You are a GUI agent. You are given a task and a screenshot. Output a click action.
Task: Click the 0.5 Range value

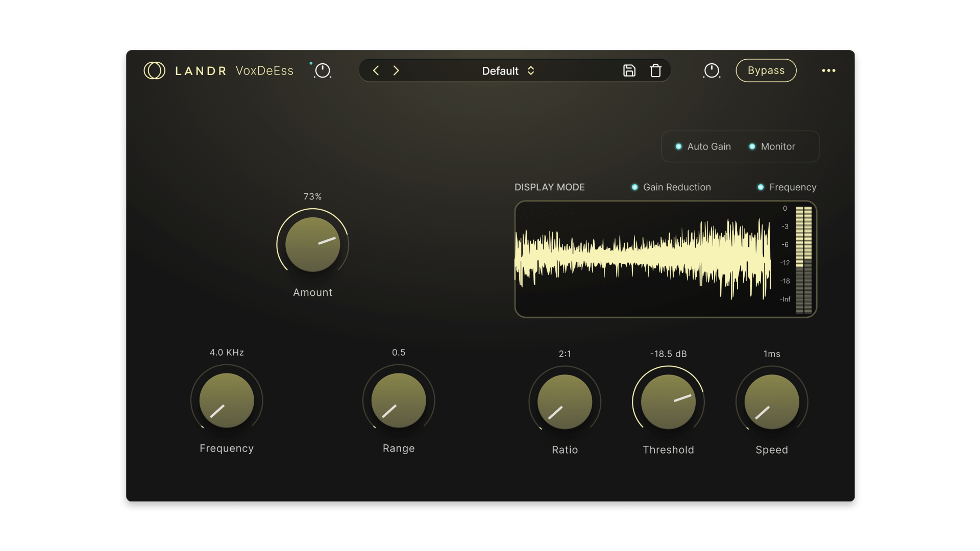(x=399, y=353)
